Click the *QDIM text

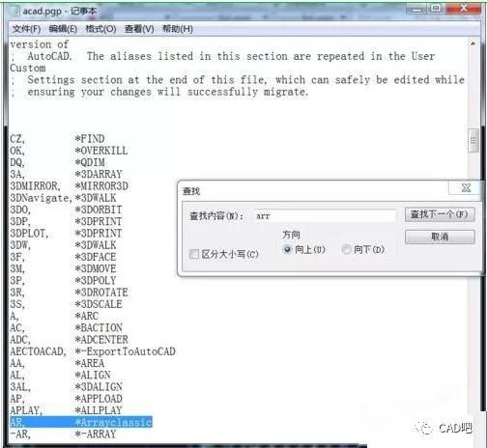pyautogui.click(x=90, y=162)
